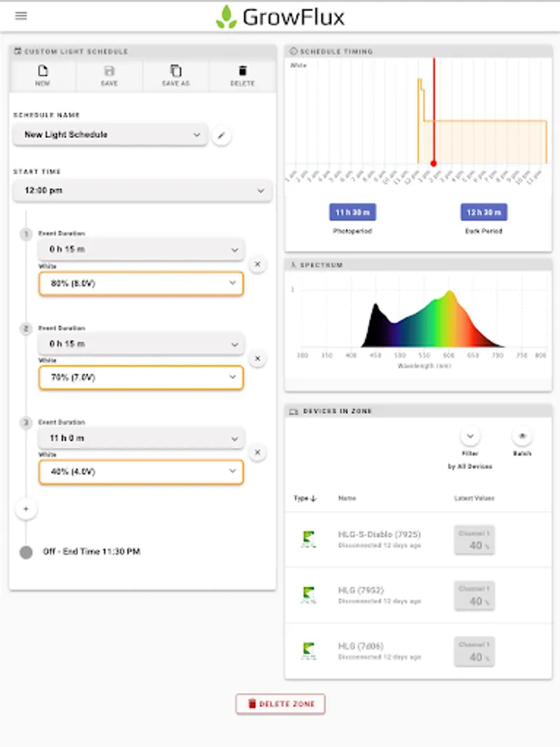The width and height of the screenshot is (560, 747).
Task: Click the red current-time marker on timing chart
Action: [x=433, y=164]
